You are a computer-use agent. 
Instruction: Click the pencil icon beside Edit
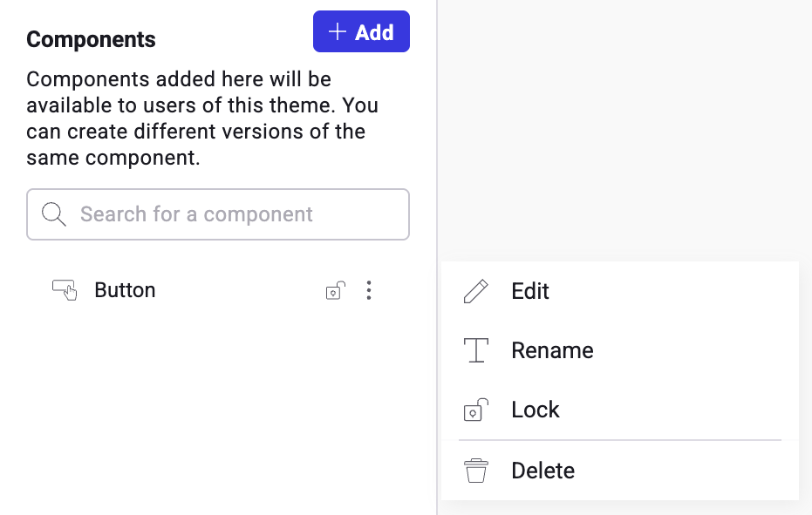(x=476, y=291)
